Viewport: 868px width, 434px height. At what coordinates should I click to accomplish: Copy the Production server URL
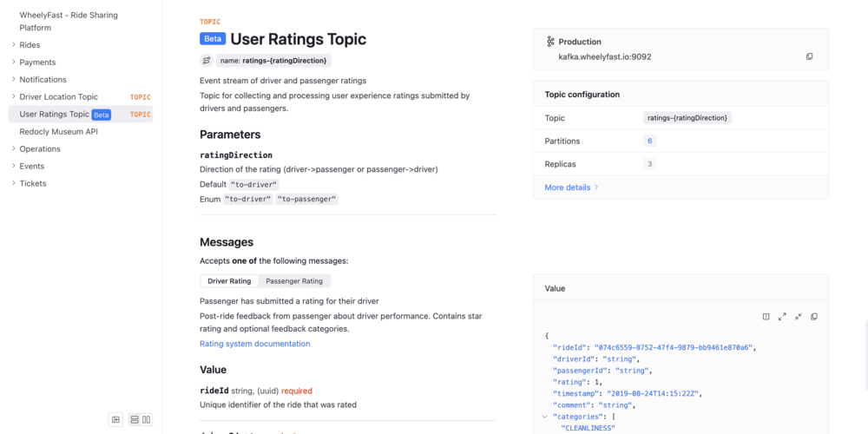pyautogui.click(x=809, y=56)
